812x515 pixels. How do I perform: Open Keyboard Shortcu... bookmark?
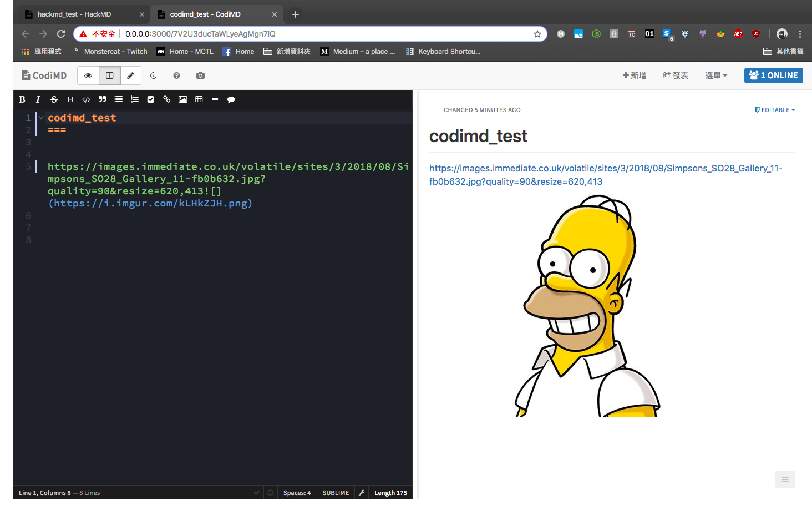coord(443,52)
